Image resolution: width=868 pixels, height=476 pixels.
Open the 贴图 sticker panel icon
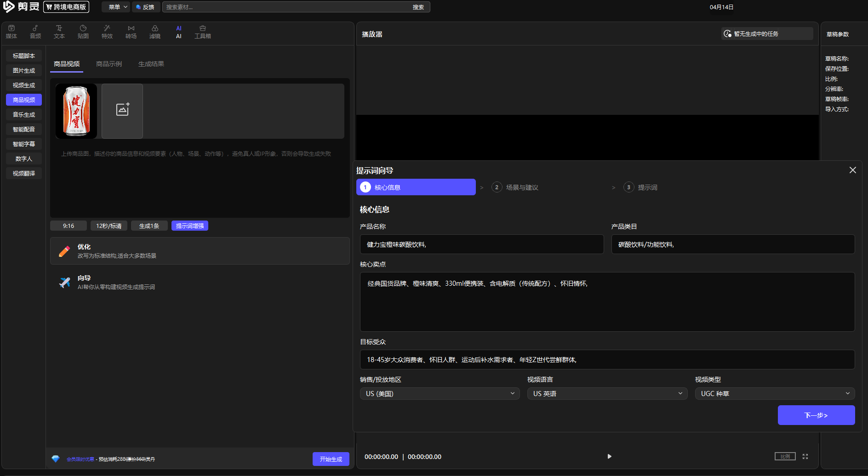tap(83, 32)
